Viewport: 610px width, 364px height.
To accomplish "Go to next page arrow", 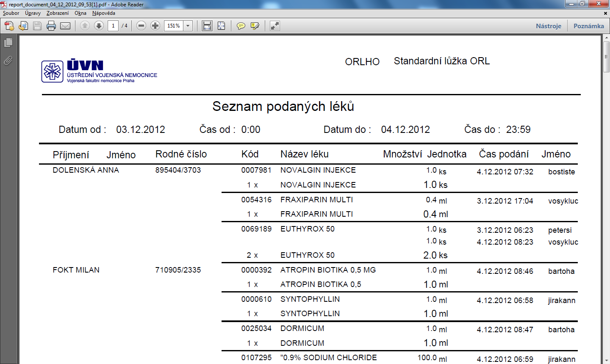I will [99, 26].
